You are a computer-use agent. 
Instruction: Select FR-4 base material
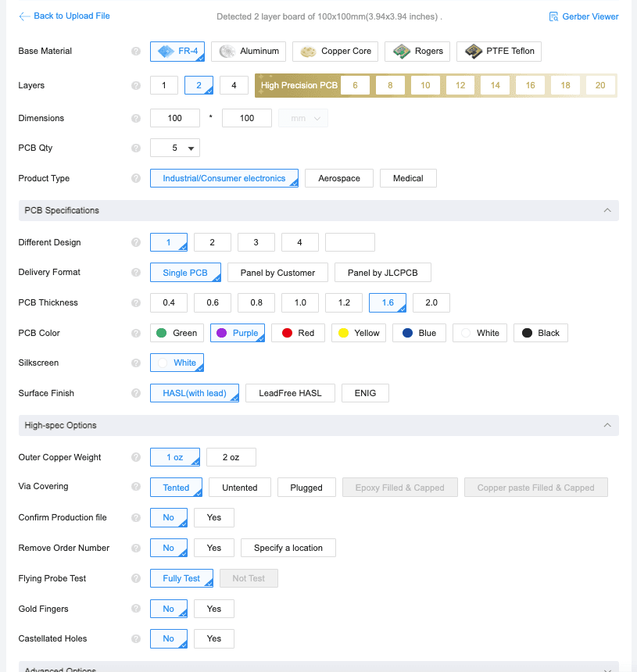(177, 52)
